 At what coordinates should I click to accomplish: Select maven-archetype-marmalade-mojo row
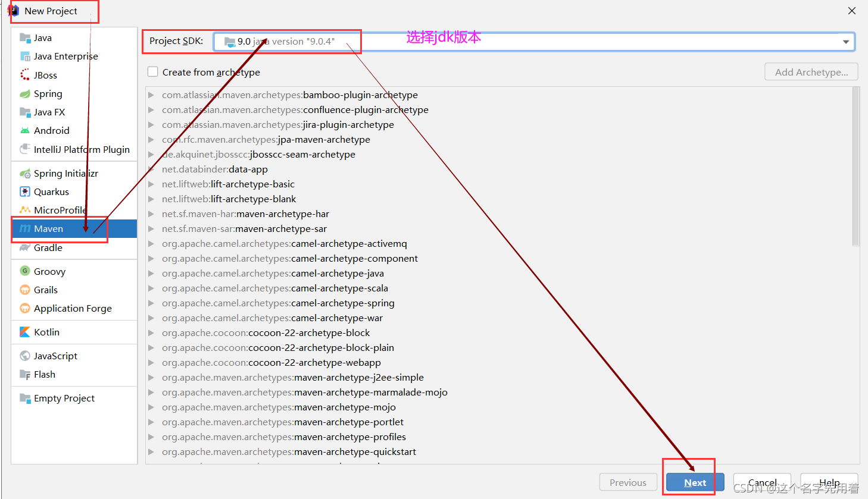499,392
